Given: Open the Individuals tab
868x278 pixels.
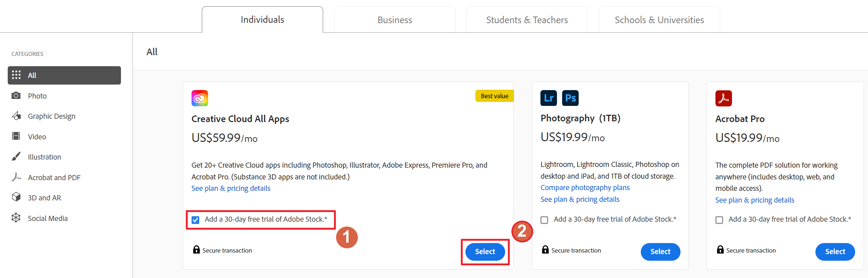Looking at the screenshot, I should [x=262, y=19].
